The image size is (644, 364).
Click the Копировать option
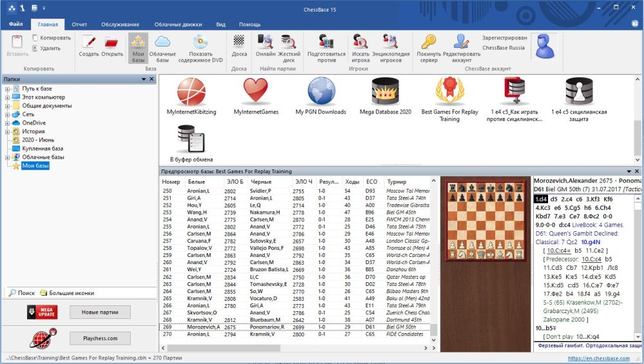click(x=52, y=38)
